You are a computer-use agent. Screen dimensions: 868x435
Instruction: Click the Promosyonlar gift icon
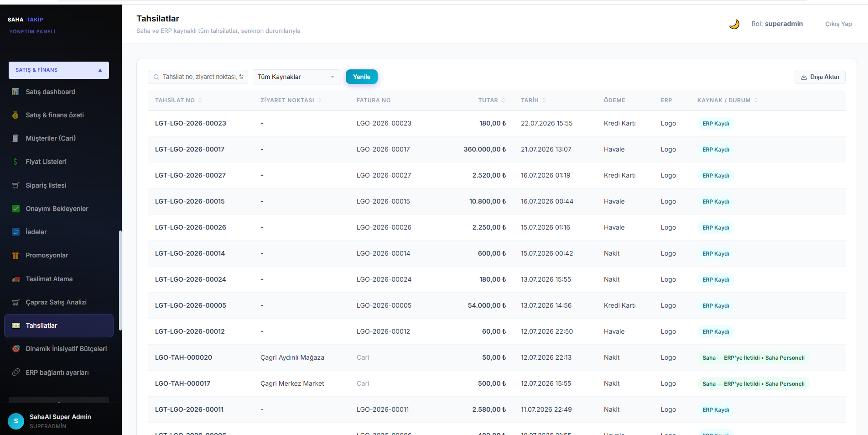16,255
